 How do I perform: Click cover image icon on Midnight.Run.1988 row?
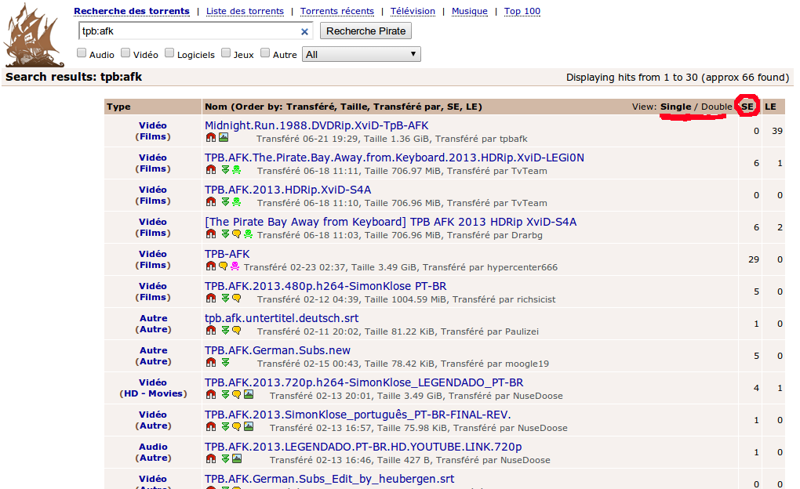coord(223,138)
